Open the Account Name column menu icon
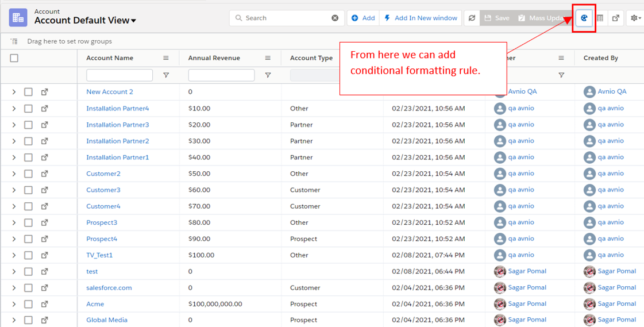Viewport: 644px width, 327px height. click(x=166, y=58)
